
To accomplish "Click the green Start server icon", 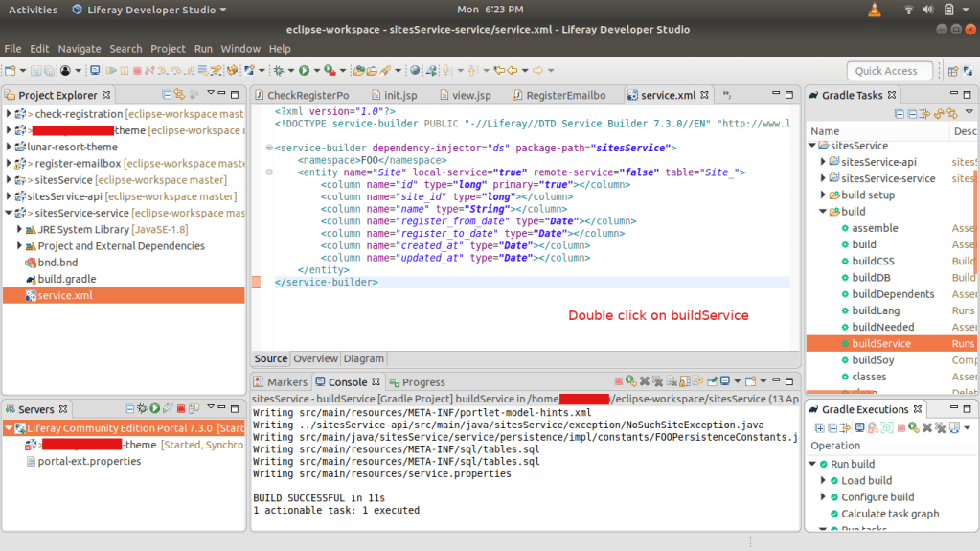I will tap(154, 409).
